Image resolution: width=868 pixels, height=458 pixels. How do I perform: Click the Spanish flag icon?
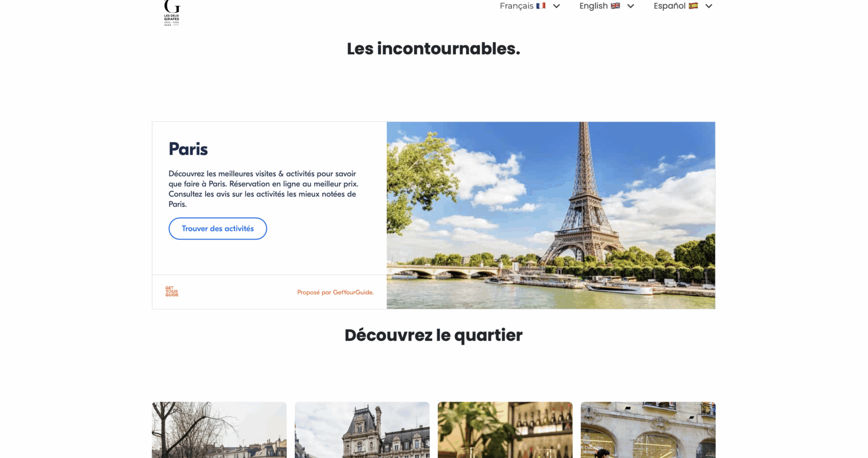tap(693, 6)
